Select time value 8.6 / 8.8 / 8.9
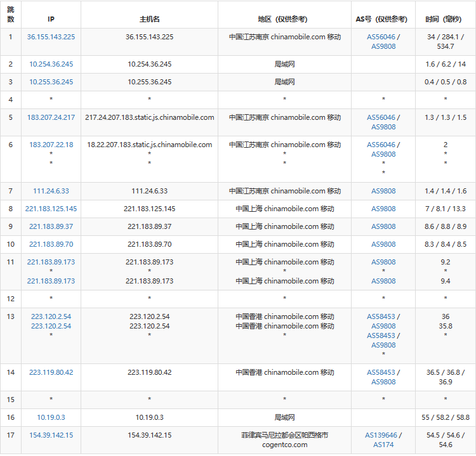 (x=446, y=226)
